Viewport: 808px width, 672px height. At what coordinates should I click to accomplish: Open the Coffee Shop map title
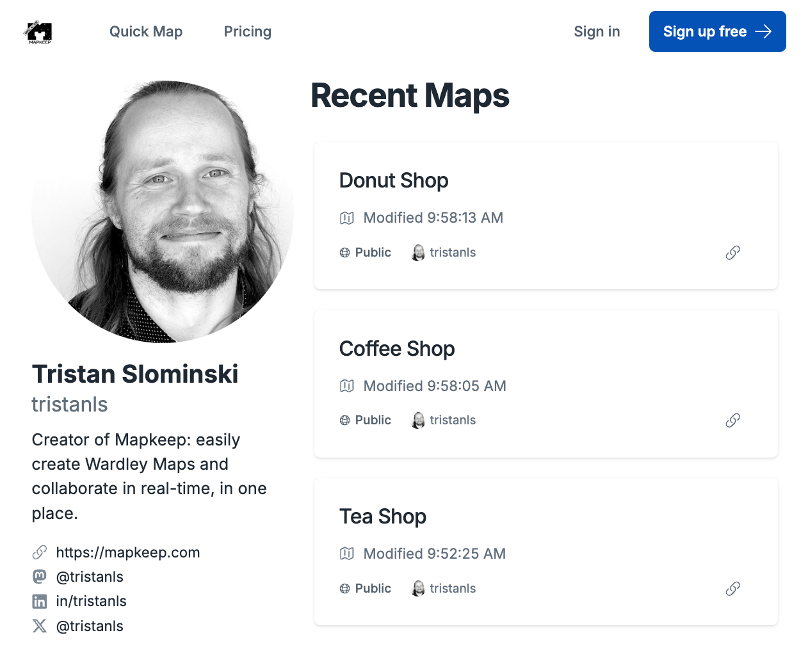pos(397,349)
